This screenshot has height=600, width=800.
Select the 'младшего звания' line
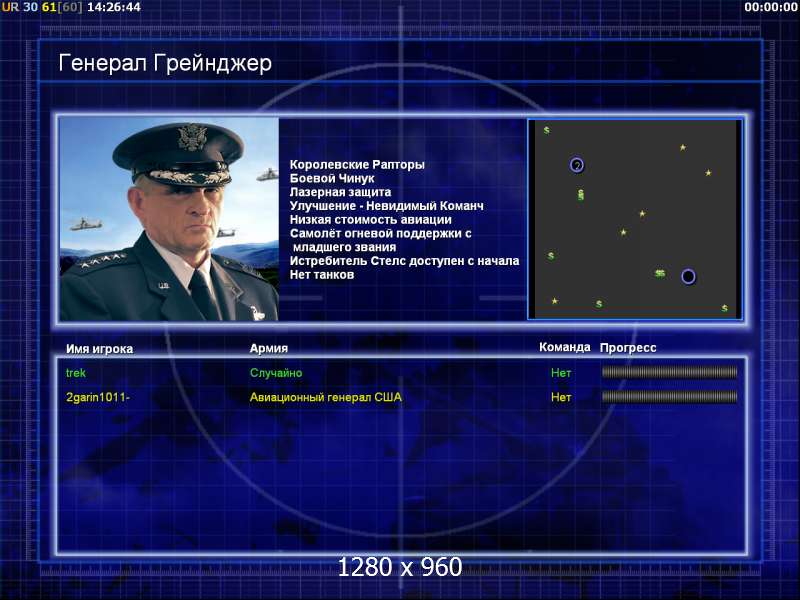(344, 247)
